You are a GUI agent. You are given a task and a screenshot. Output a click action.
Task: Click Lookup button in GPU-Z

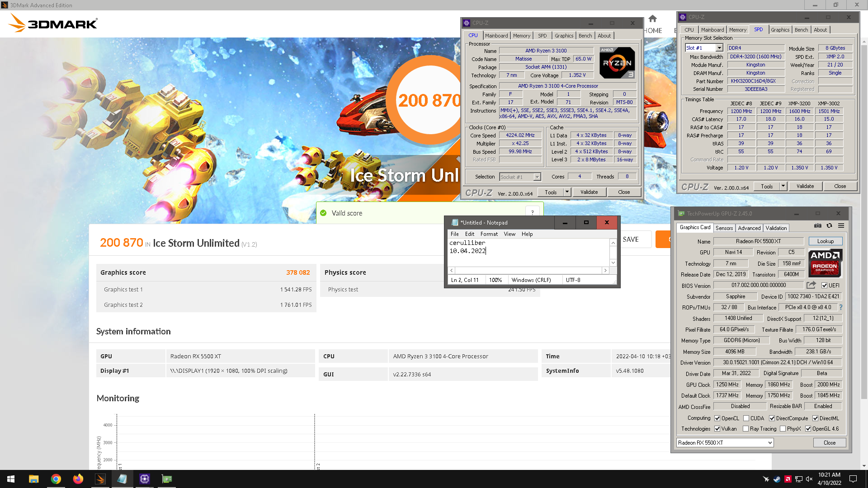[x=825, y=241]
